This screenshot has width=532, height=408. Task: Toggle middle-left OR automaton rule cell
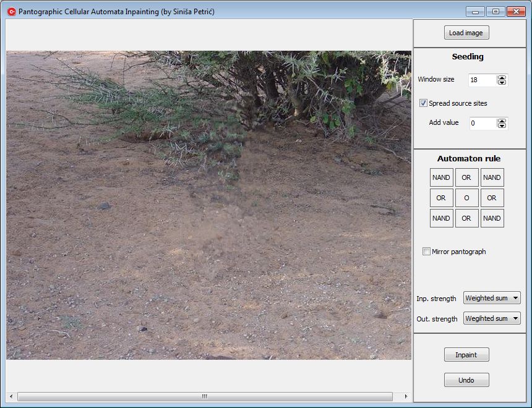(x=442, y=198)
